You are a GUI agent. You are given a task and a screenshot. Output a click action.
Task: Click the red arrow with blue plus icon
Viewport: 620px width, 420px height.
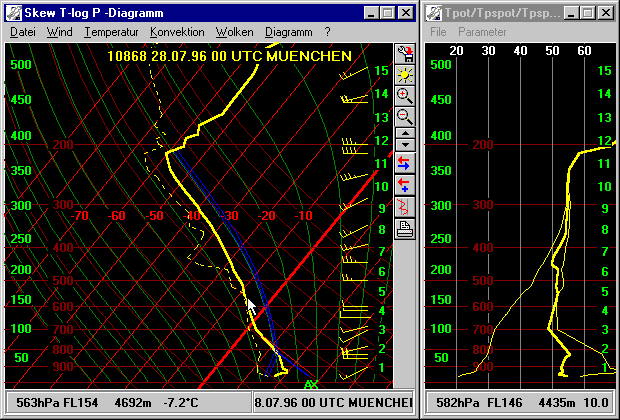pyautogui.click(x=405, y=185)
